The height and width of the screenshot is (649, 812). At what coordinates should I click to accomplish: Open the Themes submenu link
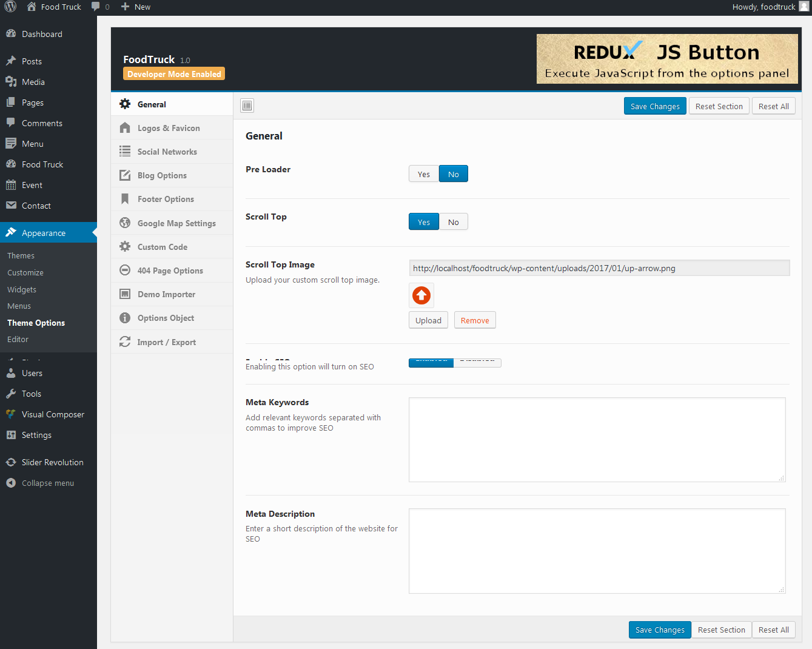[x=21, y=256]
